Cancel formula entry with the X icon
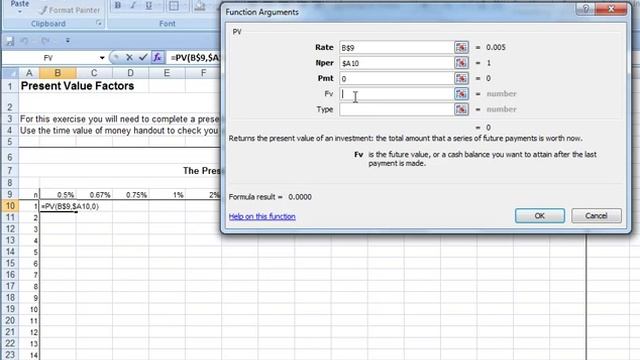Screen dimensions: 640x360 (129, 58)
